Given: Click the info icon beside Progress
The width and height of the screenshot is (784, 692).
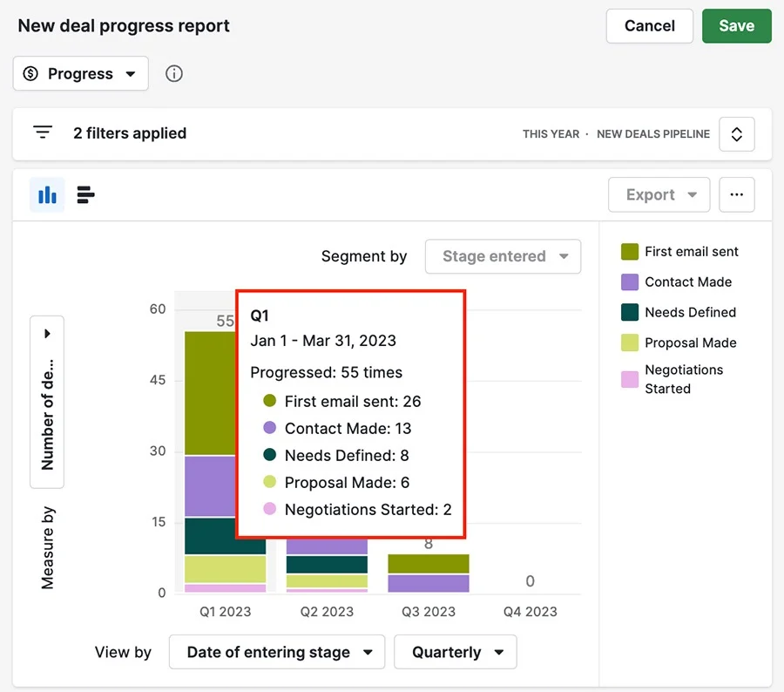Looking at the screenshot, I should click(174, 73).
